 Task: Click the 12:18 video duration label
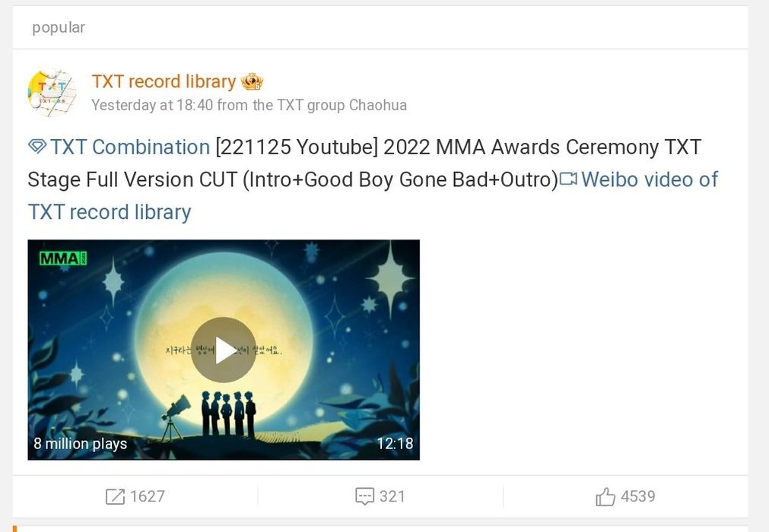tap(395, 443)
